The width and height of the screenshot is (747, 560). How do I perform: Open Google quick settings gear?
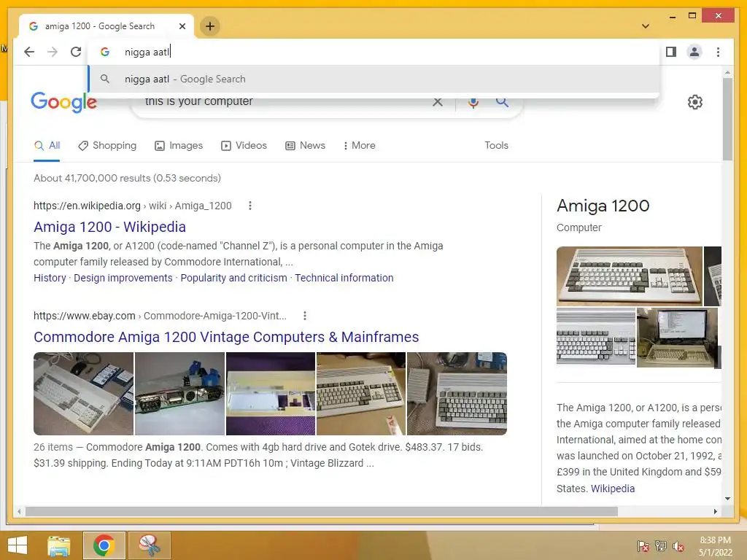tap(695, 102)
